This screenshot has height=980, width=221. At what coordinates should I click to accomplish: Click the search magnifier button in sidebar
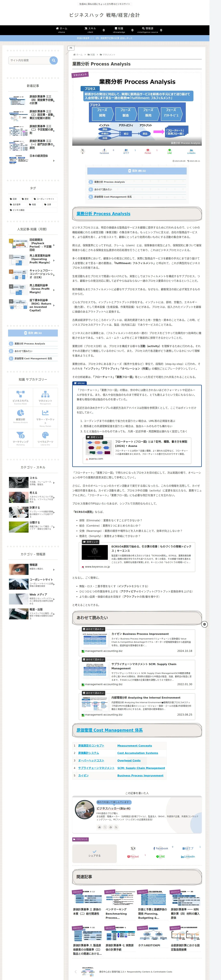pos(53,60)
